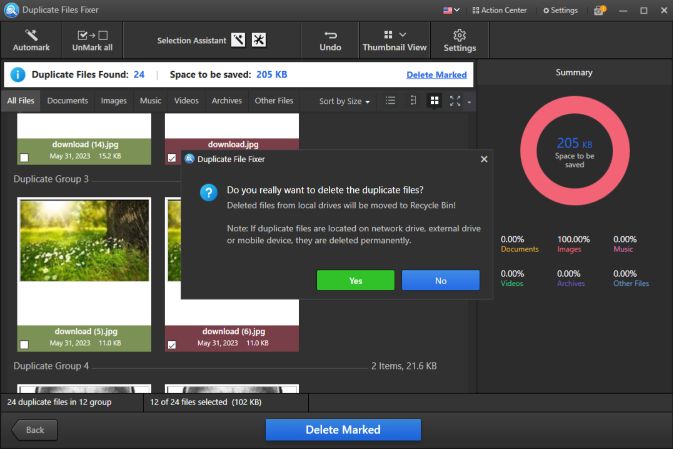Click download (14).jpg file name
Screen dimensions: 673x449
pyautogui.click(x=85, y=145)
